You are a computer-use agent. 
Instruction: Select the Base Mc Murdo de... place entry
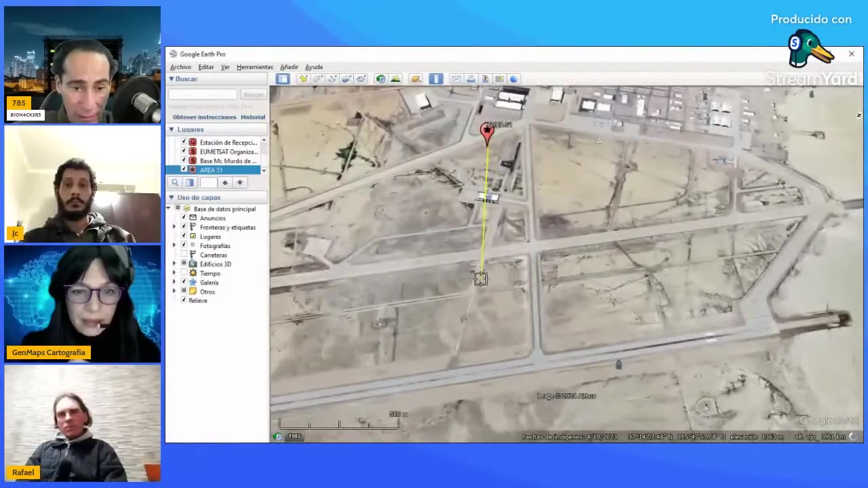(229, 161)
